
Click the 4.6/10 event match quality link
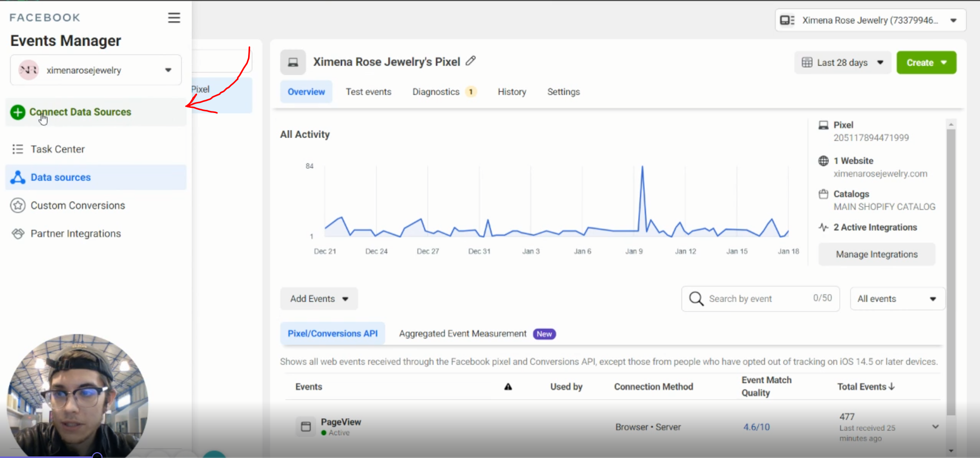[756, 427]
